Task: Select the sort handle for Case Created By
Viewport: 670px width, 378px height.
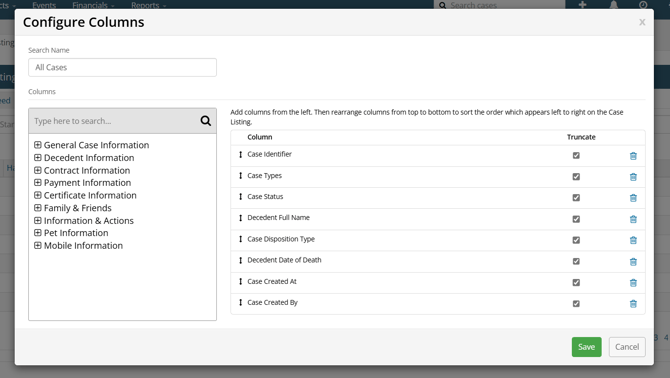Action: [x=241, y=302]
